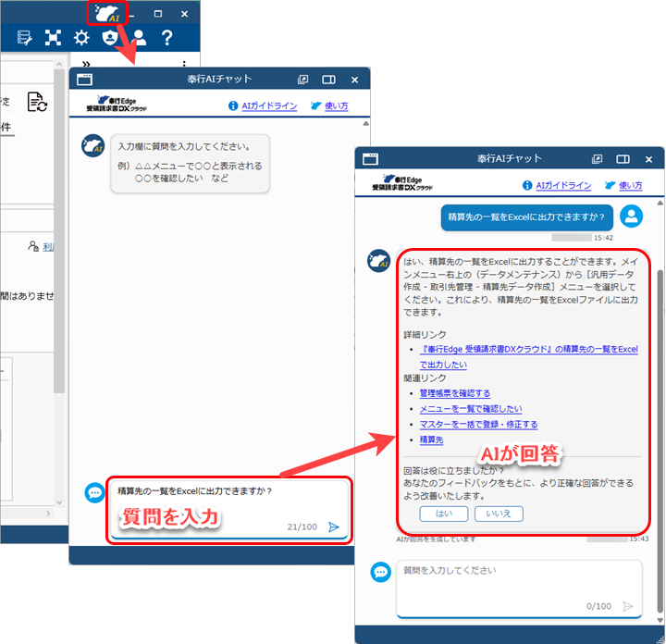Open 使い方 link in right chat
666x644 pixels.
(631, 185)
